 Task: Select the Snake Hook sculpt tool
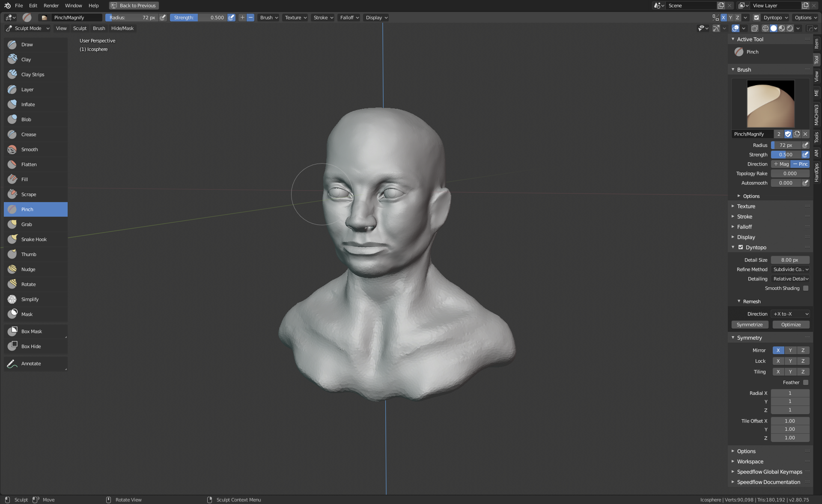point(34,239)
